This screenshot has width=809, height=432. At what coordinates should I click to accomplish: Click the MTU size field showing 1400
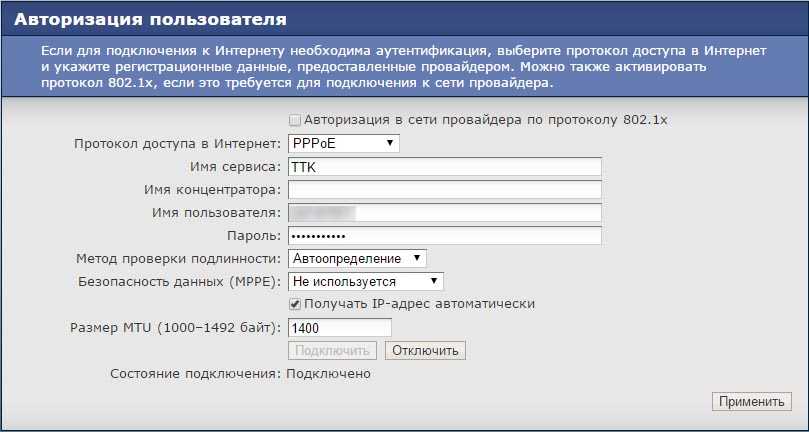339,327
